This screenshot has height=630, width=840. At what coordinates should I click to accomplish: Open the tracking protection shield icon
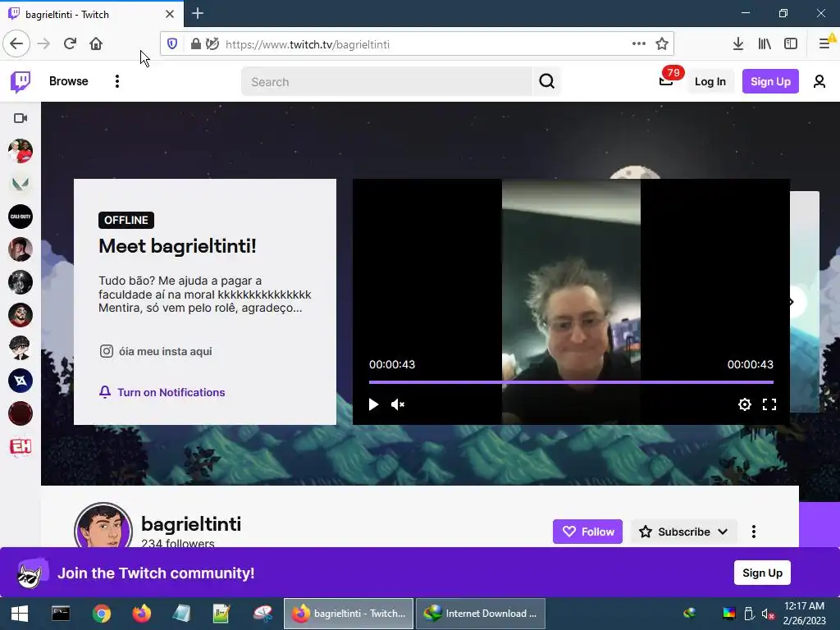[x=172, y=44]
